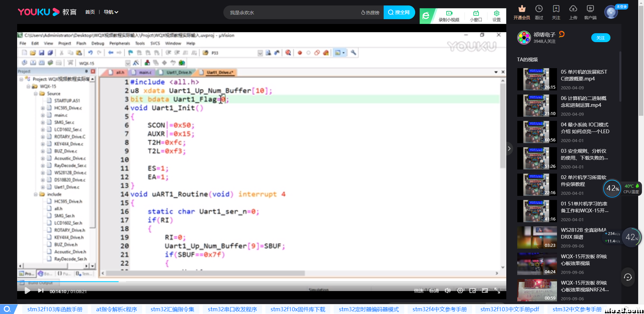Open the 热搜榜 hot search list

[370, 13]
